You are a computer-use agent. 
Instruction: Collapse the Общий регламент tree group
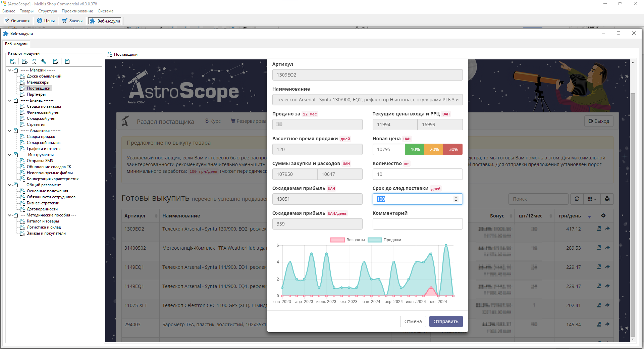[10, 185]
